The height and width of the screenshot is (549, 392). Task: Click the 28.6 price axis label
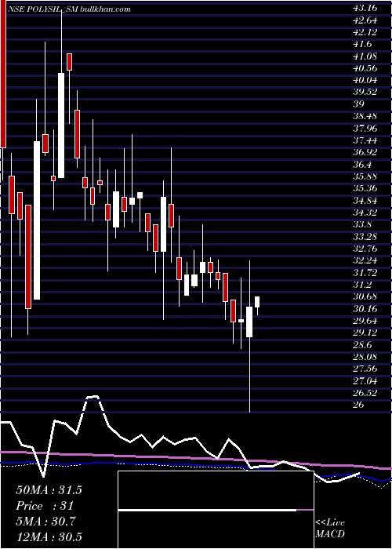click(363, 344)
